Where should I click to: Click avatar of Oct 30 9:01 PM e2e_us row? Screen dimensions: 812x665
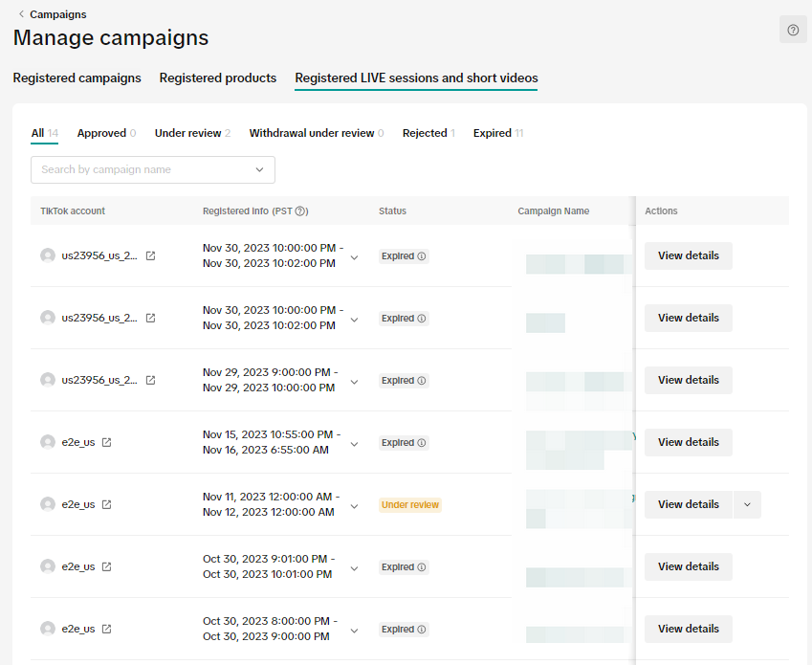tap(48, 566)
